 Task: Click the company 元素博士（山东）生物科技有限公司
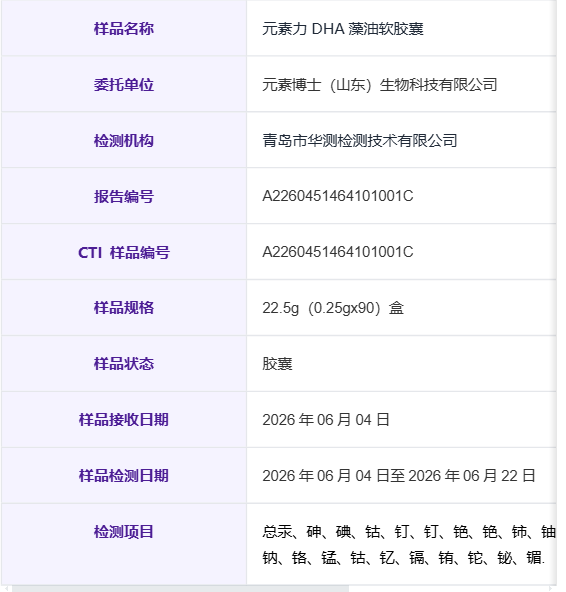tap(379, 85)
